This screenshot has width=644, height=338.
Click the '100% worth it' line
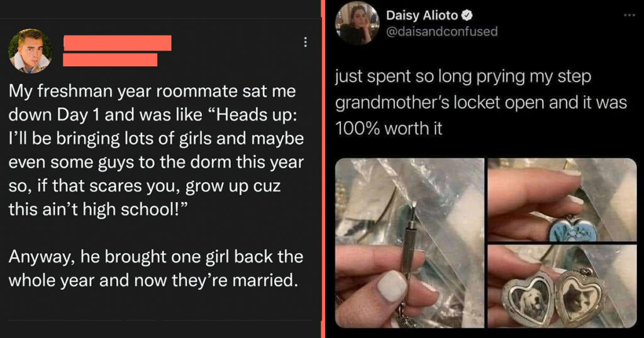(x=389, y=129)
